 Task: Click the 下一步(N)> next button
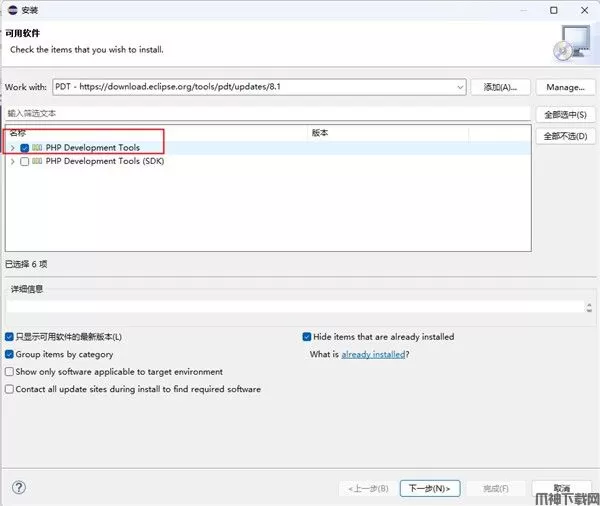(430, 488)
